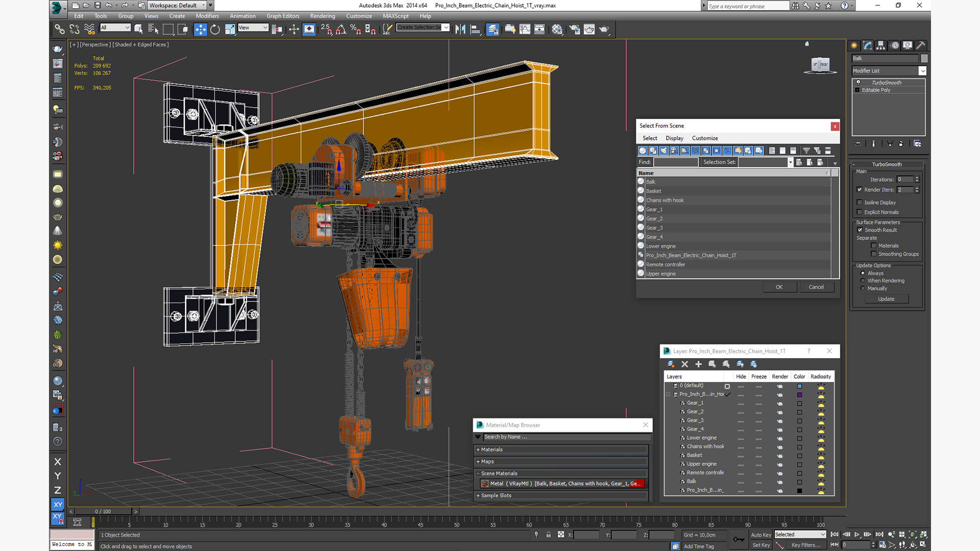Screen dimensions: 980x551
Task: Toggle selection lock padlock in status bar
Action: 548,535
